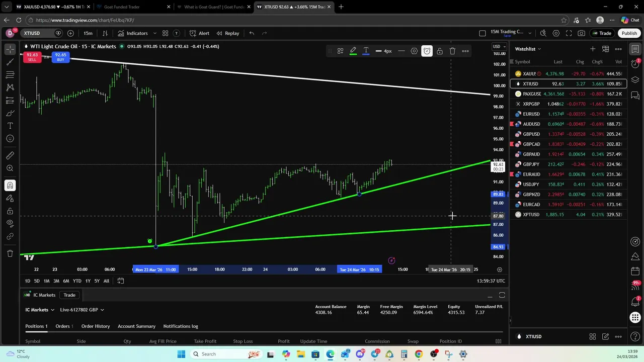Select EURUSD in the watchlist

[569, 114]
